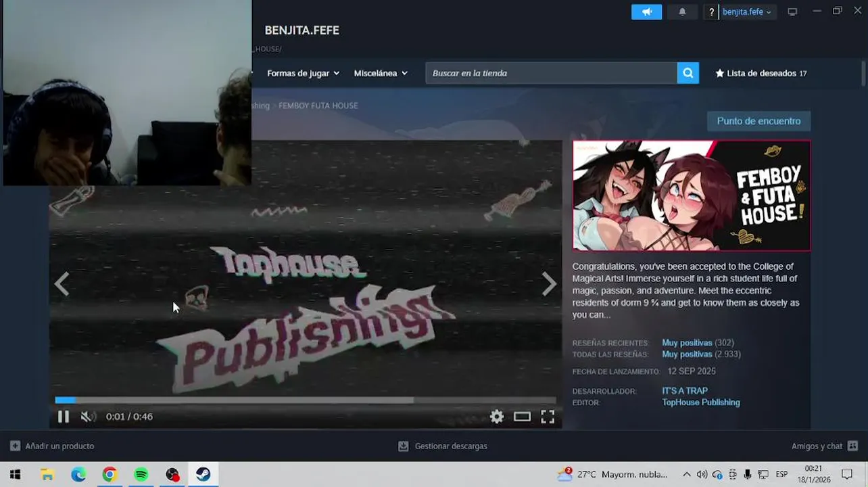The image size is (868, 487).
Task: Launch Microsoft Edge from taskbar
Action: [x=78, y=474]
